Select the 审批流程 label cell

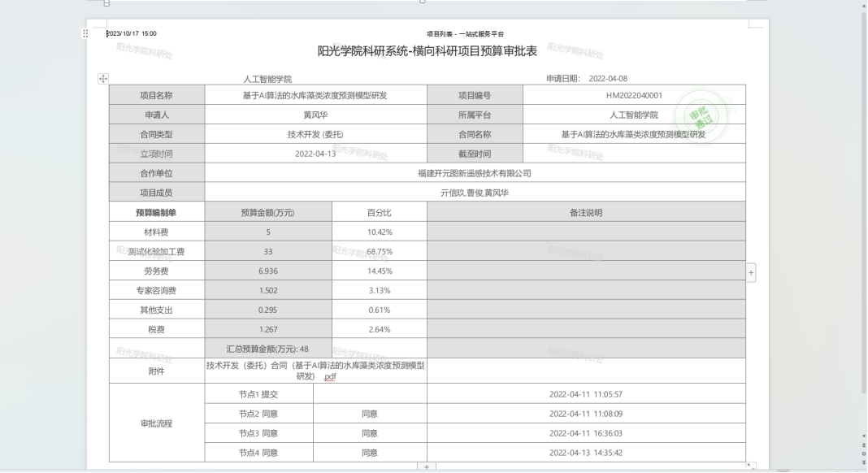tap(157, 423)
